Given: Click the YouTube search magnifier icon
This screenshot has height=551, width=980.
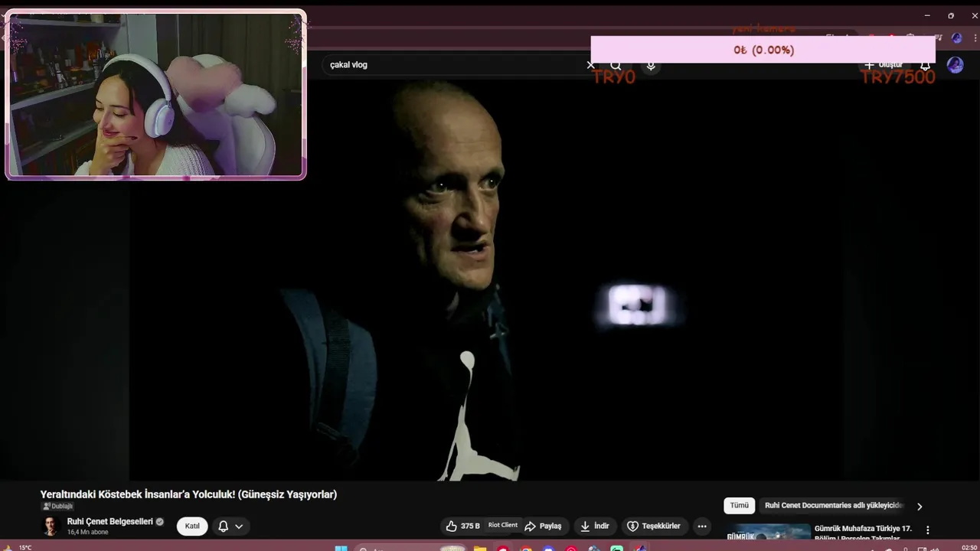Looking at the screenshot, I should pyautogui.click(x=616, y=66).
